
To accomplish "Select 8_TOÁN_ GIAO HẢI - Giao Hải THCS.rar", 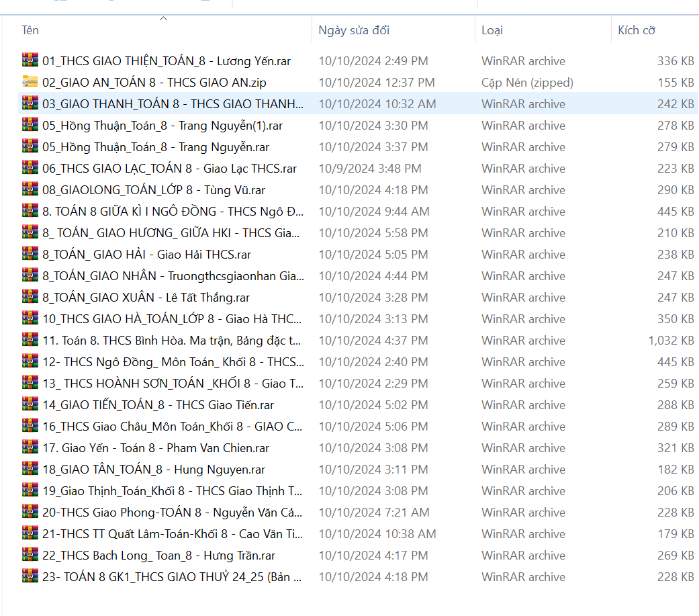I will (x=146, y=254).
